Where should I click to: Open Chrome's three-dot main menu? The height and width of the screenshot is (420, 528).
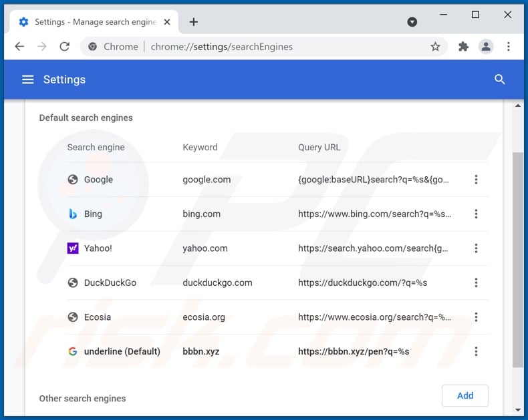(x=509, y=47)
